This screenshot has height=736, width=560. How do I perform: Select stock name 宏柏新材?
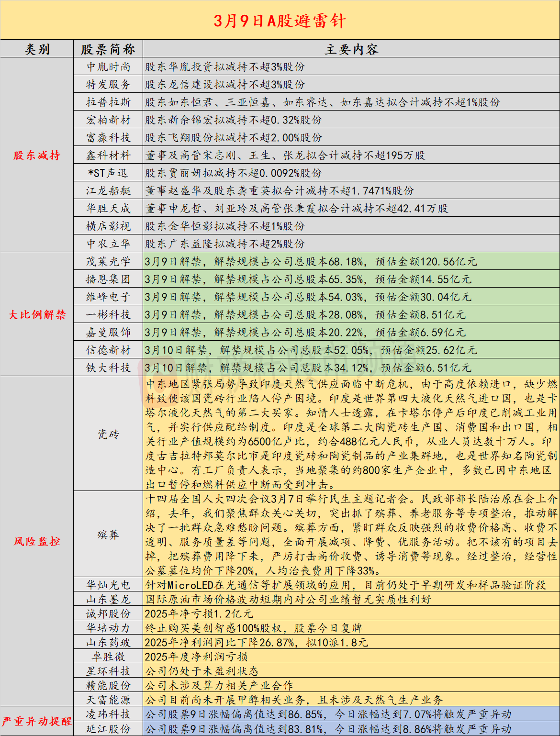pyautogui.click(x=108, y=120)
